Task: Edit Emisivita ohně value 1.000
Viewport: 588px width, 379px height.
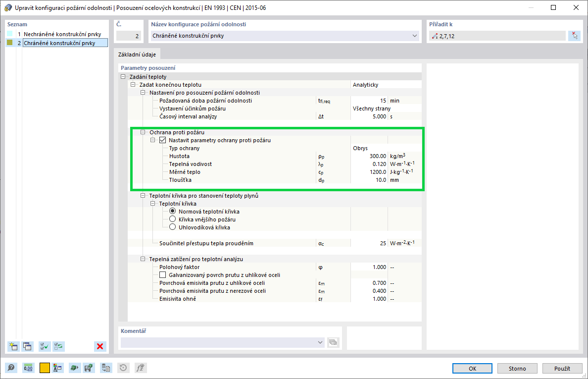Action: click(x=369, y=299)
